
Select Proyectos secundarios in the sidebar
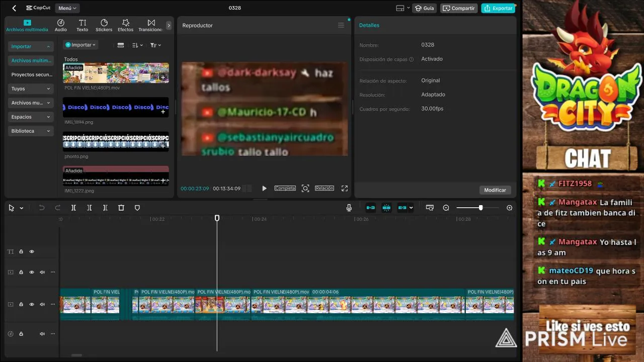tap(31, 74)
